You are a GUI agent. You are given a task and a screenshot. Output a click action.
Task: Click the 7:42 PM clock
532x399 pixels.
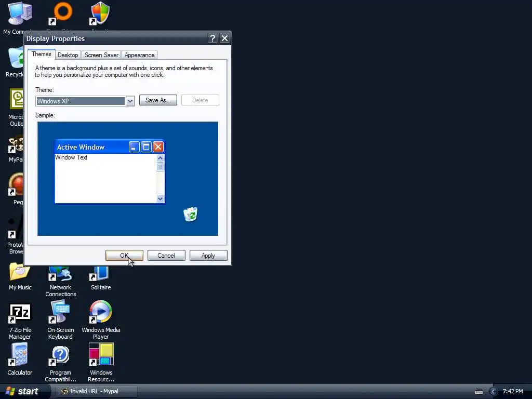[x=513, y=391]
